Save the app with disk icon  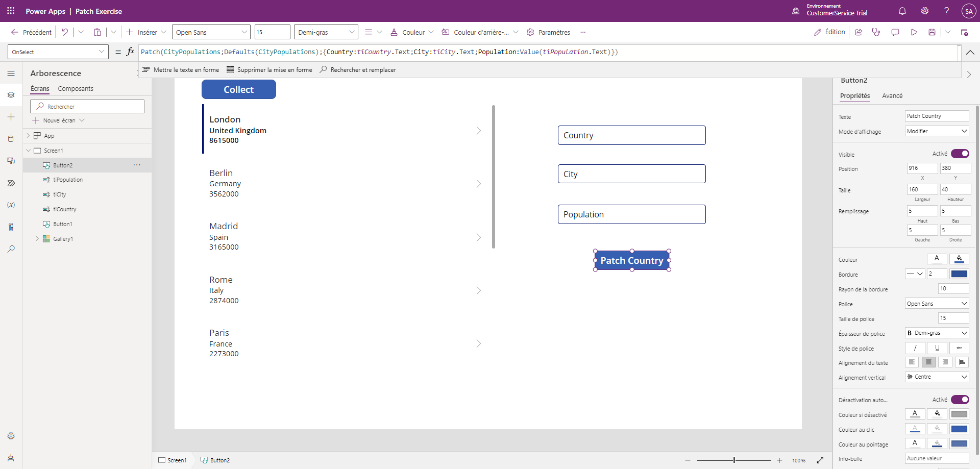932,32
